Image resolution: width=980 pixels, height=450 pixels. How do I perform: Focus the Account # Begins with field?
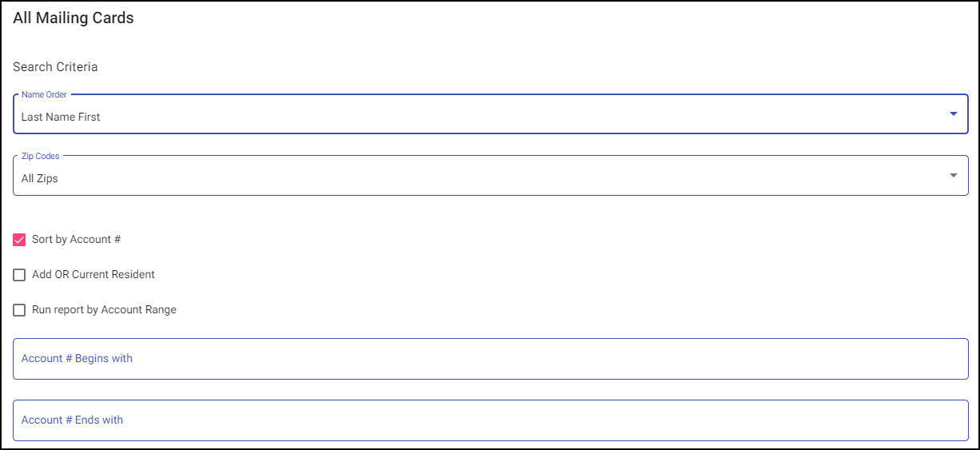[x=490, y=359]
